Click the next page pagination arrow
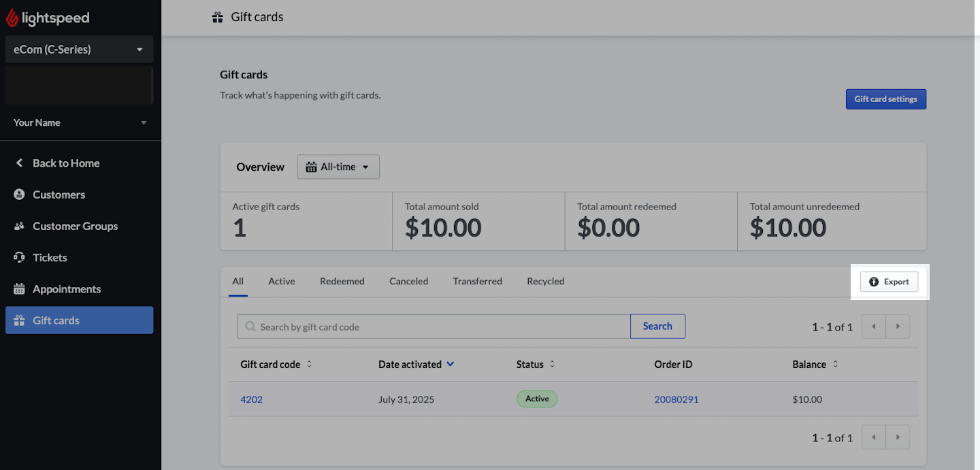Image resolution: width=980 pixels, height=470 pixels. pos(898,326)
